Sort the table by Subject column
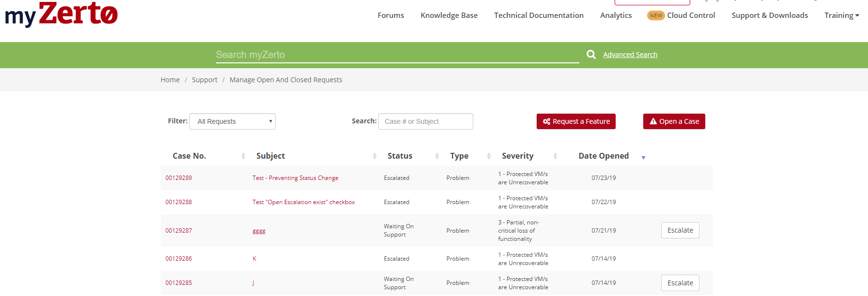 coord(374,156)
